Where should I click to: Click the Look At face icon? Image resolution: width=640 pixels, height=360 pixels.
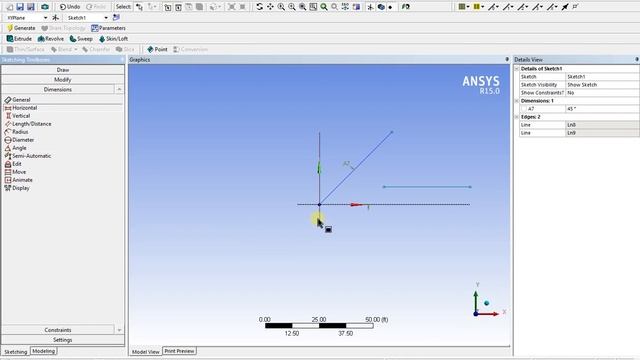point(356,7)
